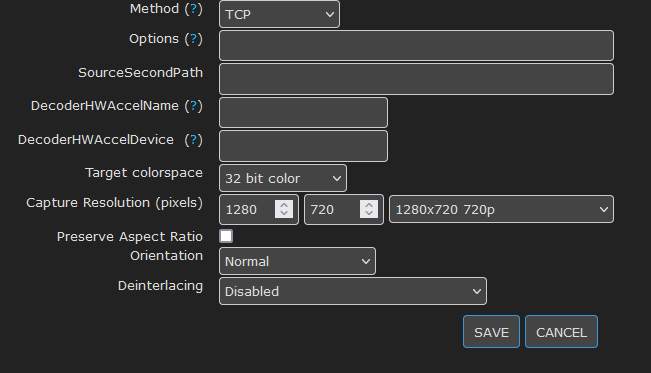Click the 'Capture Resolution (pixels)' label
The height and width of the screenshot is (373, 651).
click(115, 203)
